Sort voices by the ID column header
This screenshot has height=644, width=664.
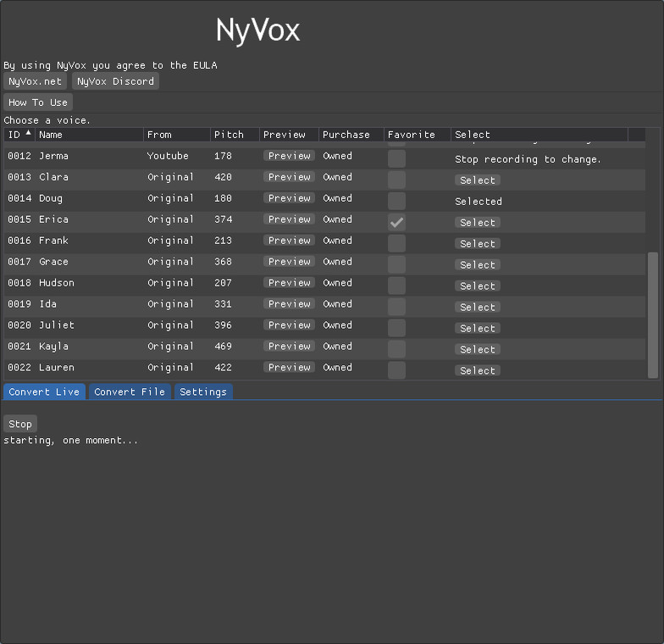(14, 135)
